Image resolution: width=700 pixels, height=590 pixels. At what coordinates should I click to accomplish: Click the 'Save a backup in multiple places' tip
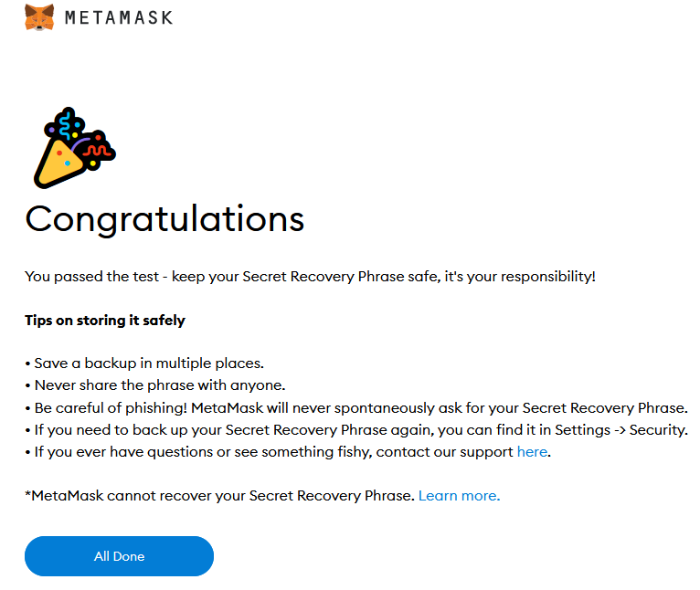coord(144,363)
